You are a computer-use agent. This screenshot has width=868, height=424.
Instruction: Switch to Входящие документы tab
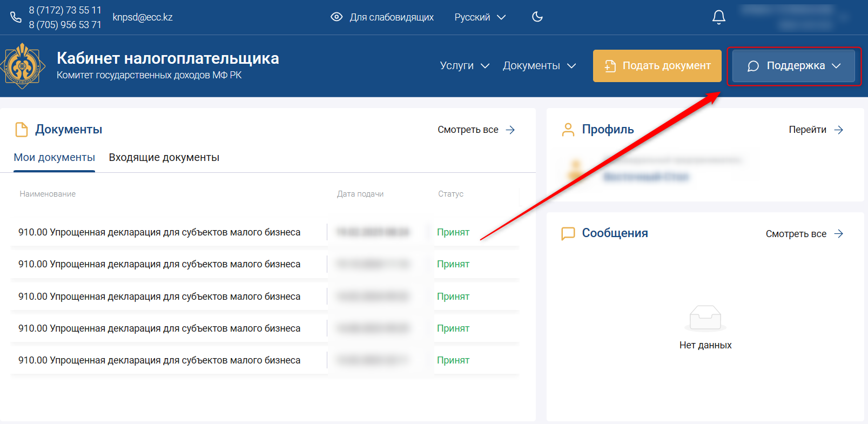[x=164, y=158]
